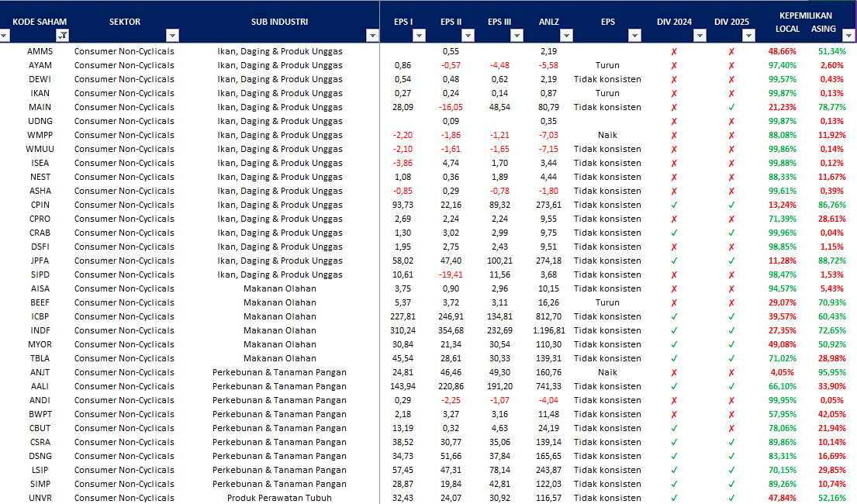This screenshot has width=857, height=504.
Task: Open the ANLZ column filter arrow
Action: (x=566, y=35)
